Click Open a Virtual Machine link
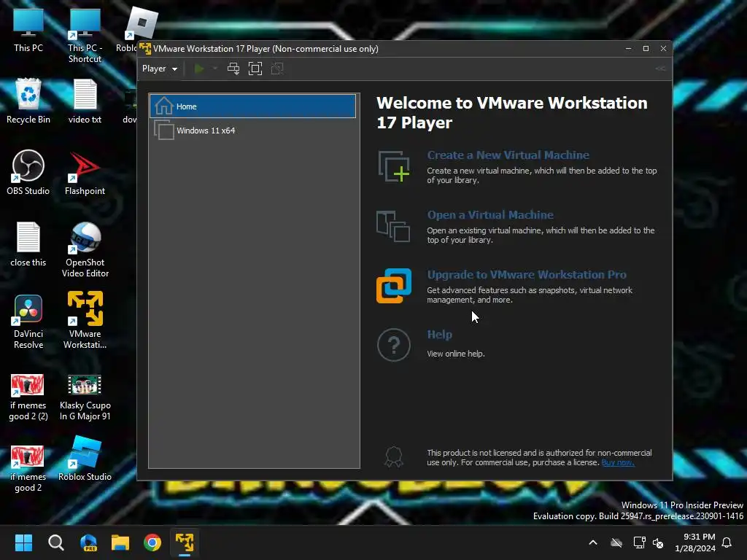 (x=490, y=215)
